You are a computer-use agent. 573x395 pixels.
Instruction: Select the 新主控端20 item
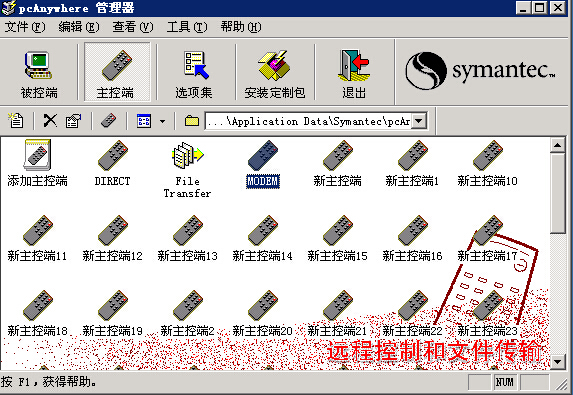point(263,314)
